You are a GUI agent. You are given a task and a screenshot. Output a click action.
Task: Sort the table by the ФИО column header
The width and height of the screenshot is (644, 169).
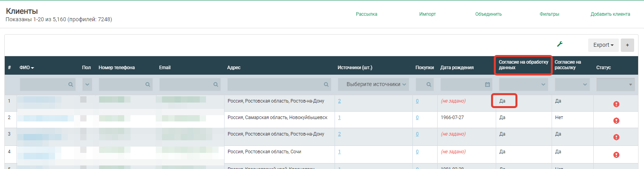[x=26, y=68]
